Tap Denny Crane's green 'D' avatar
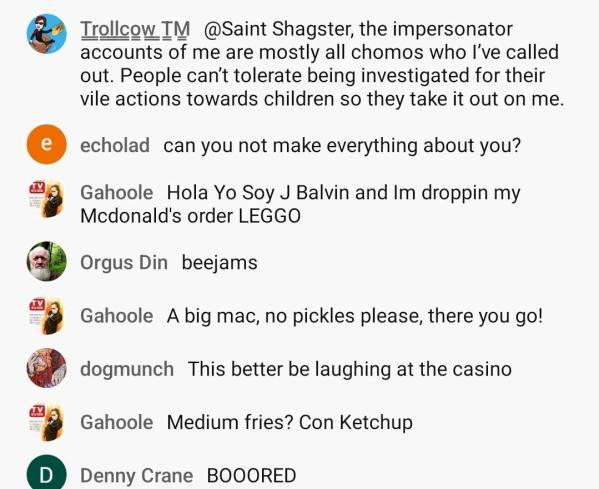This screenshot has height=489, width=599. [47, 473]
